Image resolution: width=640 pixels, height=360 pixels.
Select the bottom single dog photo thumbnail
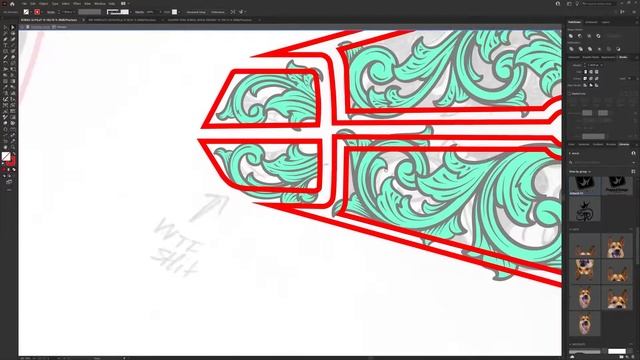[x=584, y=323]
